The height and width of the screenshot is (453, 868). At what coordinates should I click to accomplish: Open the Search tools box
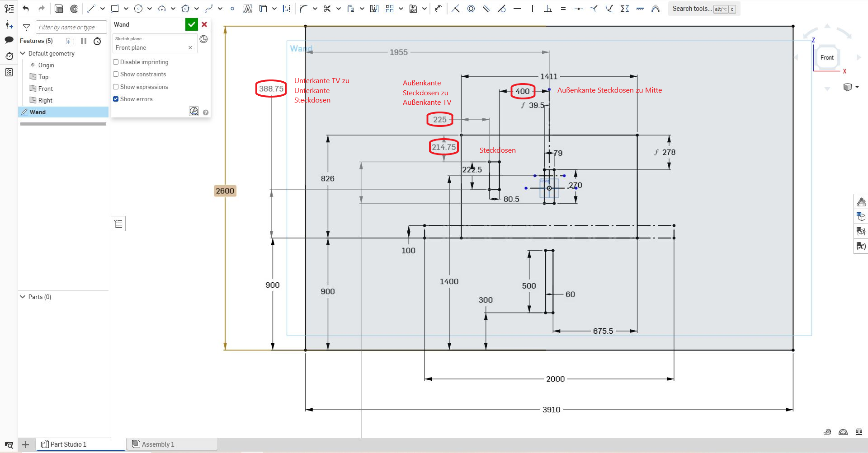704,9
